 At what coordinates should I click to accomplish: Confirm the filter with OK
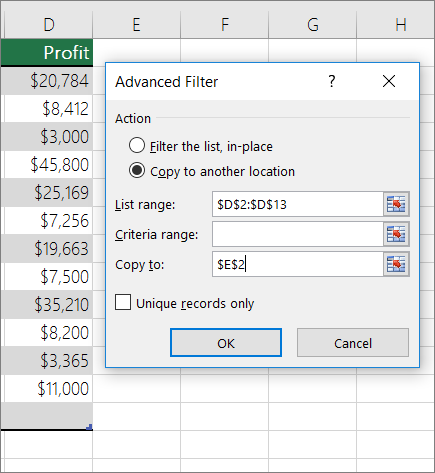pos(226,343)
